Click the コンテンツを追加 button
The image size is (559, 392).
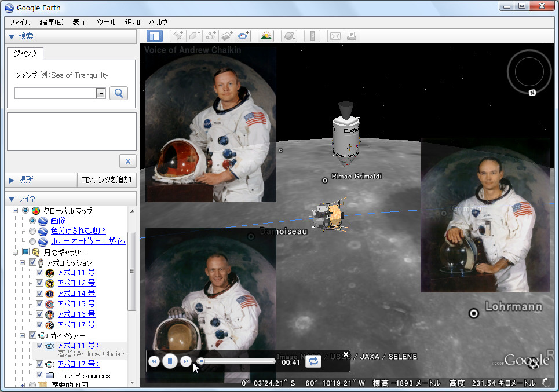pos(107,180)
